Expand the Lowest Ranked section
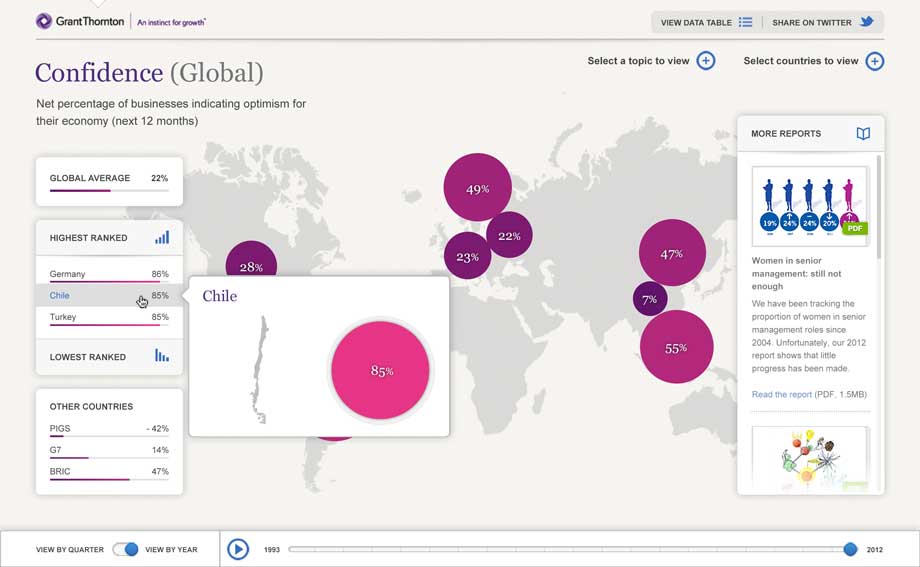The image size is (920, 567). tap(109, 356)
